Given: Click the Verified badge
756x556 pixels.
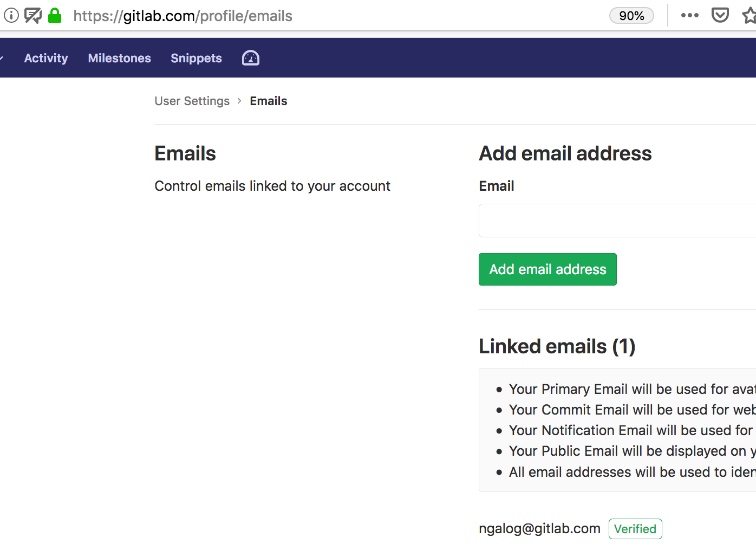Looking at the screenshot, I should [x=635, y=529].
